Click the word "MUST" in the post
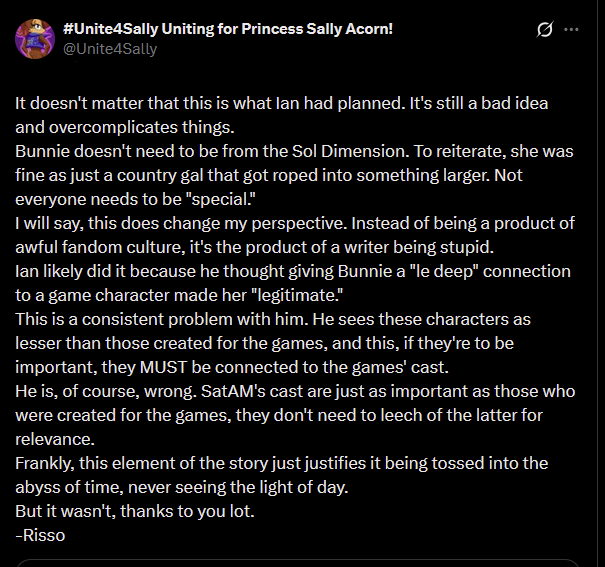Image resolution: width=605 pixels, height=567 pixels. tap(164, 367)
